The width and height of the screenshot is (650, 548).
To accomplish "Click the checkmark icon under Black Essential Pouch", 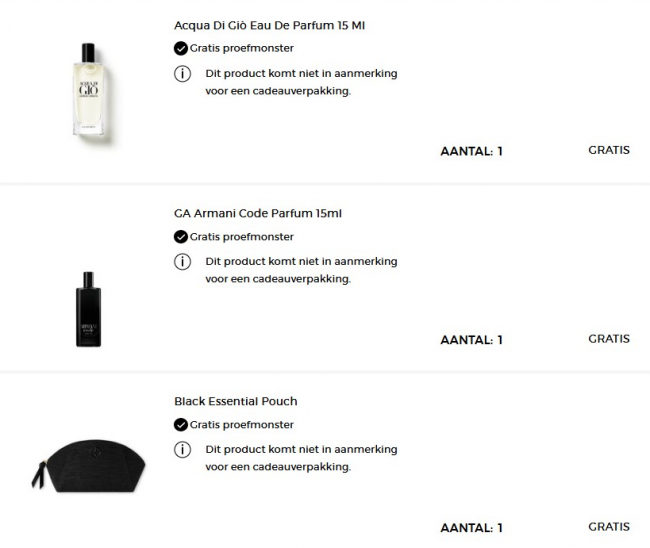I will click(x=181, y=425).
